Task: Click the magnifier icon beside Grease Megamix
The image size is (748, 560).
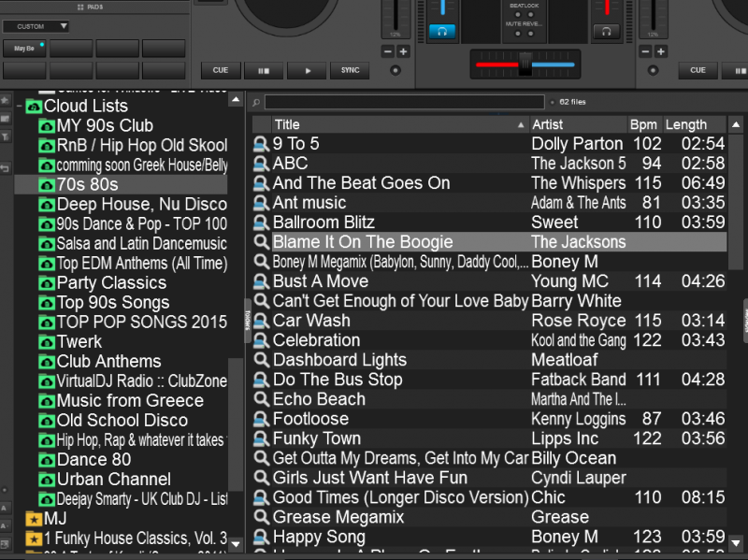Action: pos(261,517)
